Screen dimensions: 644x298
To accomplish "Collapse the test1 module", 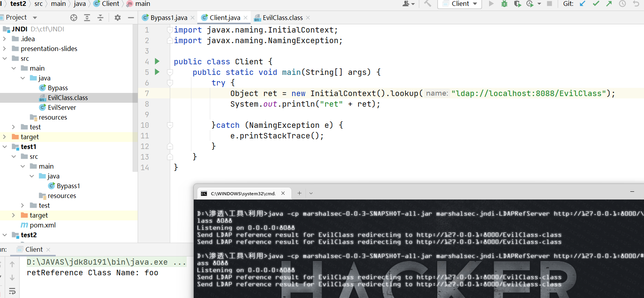I will click(4, 147).
